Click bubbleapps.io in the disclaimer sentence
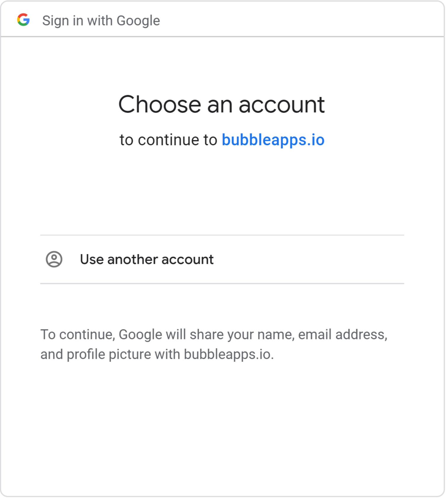The height and width of the screenshot is (498, 448). 228,354
